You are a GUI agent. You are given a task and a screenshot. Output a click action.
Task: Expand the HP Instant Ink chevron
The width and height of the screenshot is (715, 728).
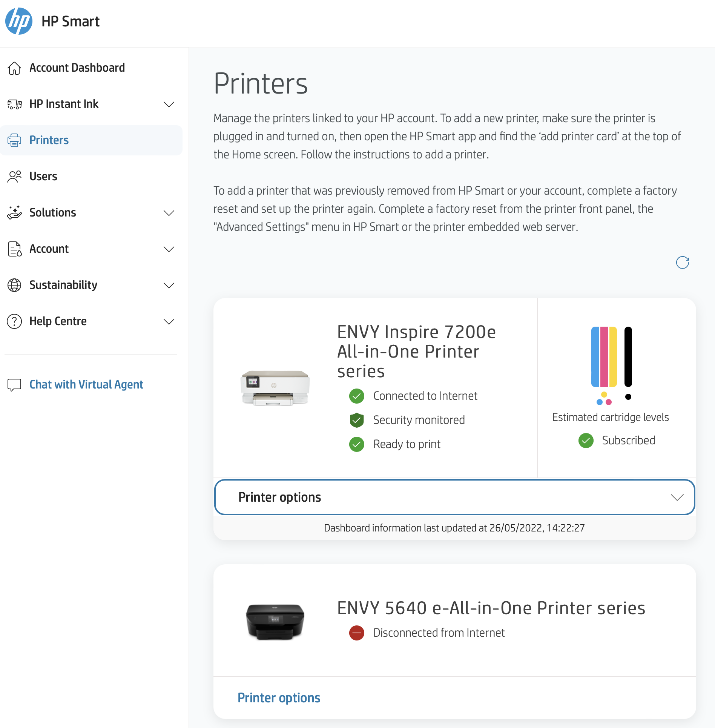(169, 104)
